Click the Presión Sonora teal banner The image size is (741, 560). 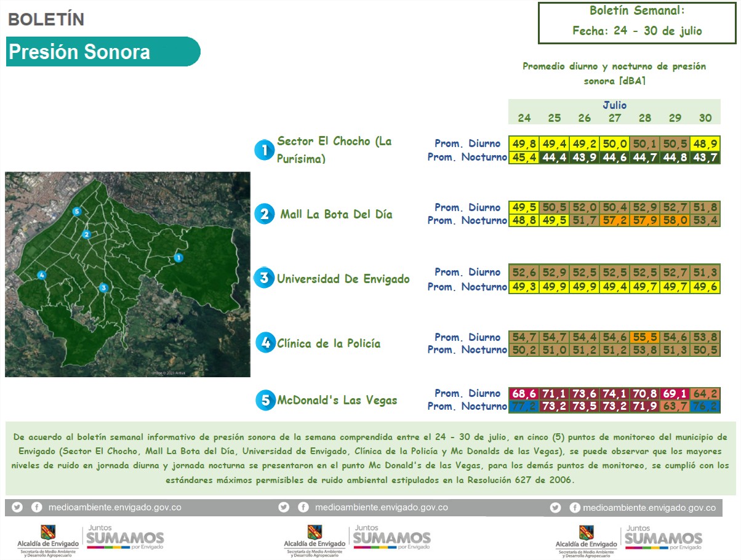tap(103, 52)
